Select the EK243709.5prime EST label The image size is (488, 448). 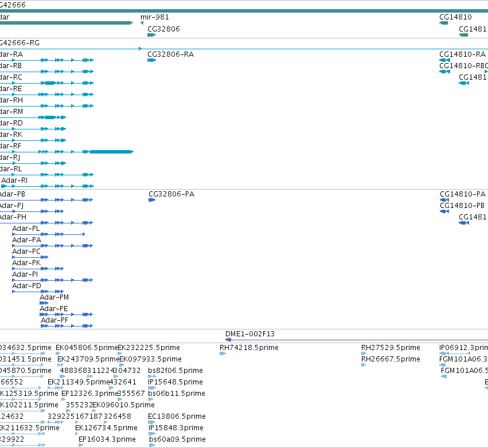coord(88,359)
